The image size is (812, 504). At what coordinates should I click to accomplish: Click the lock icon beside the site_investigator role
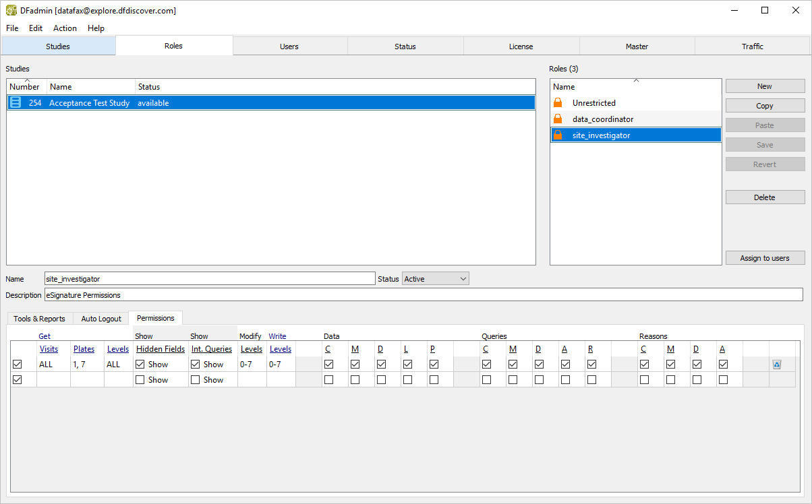[x=558, y=135]
